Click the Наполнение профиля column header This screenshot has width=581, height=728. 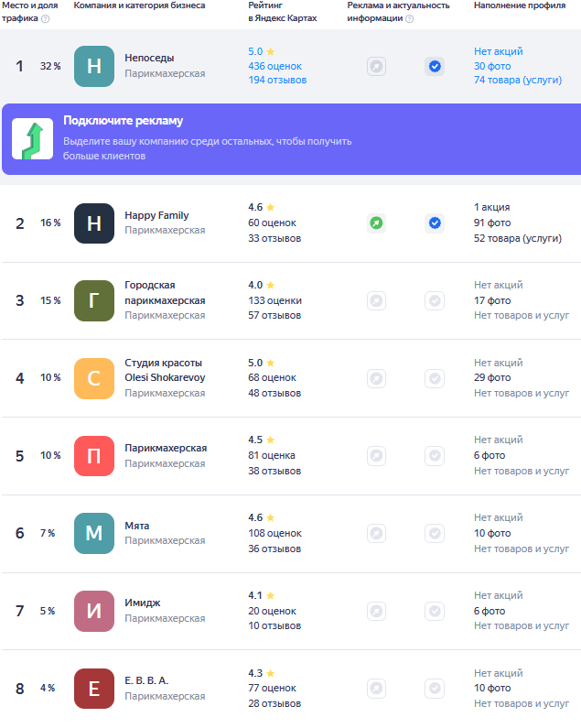click(x=520, y=5)
